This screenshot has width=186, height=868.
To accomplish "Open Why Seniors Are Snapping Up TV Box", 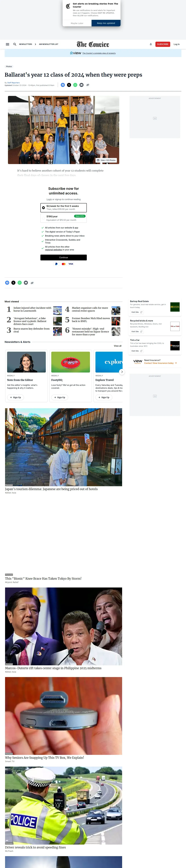I will tap(45, 758).
